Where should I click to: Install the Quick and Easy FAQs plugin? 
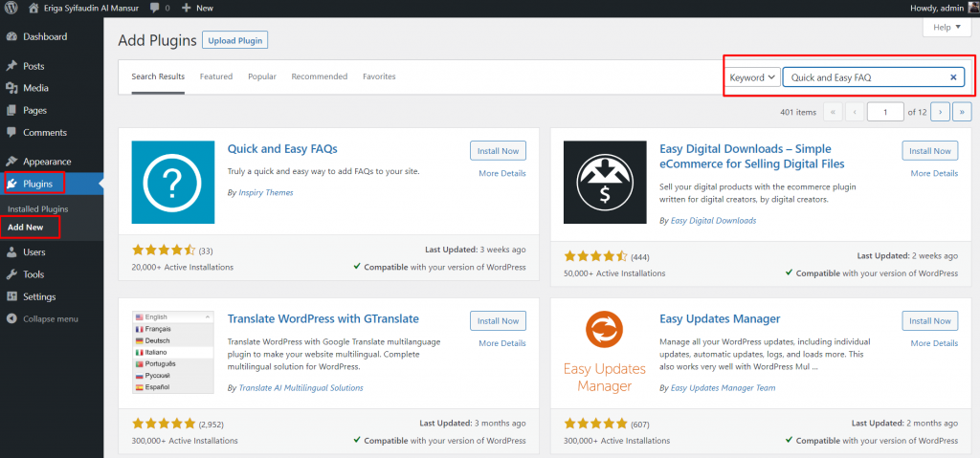[498, 151]
